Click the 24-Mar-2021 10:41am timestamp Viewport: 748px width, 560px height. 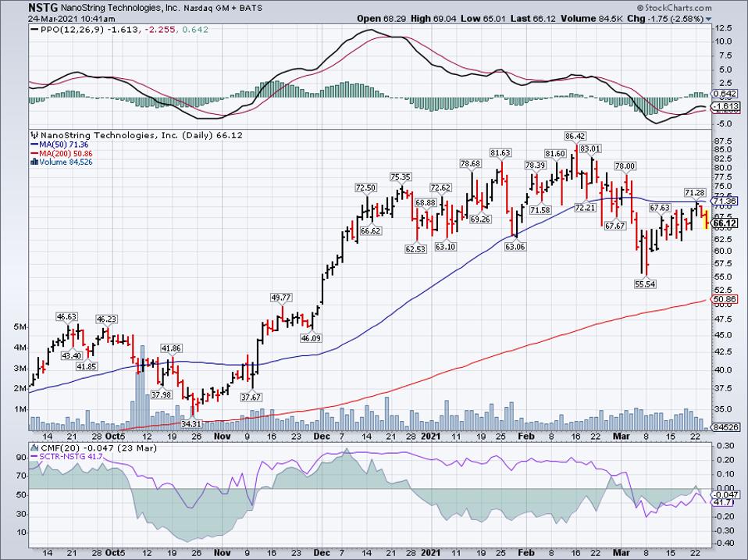tap(72, 19)
